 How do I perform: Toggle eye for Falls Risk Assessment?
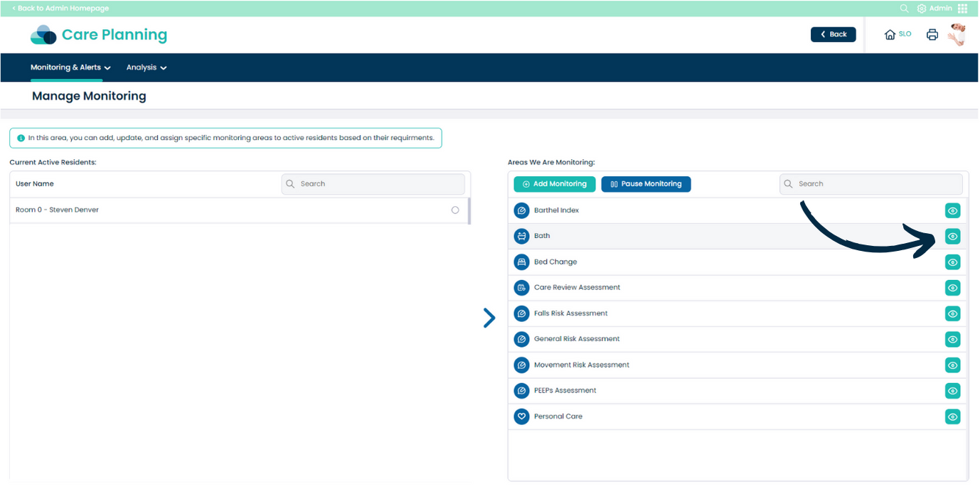pos(953,313)
